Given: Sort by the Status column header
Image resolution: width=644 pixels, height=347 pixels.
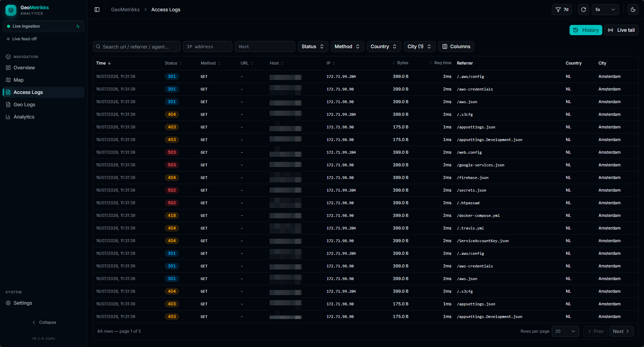Looking at the screenshot, I should pos(174,63).
